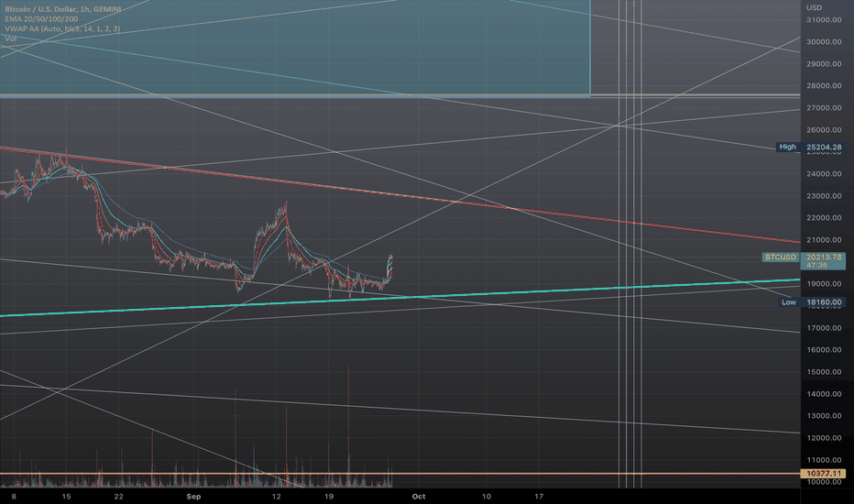Click the 22000.00 price axis label
This screenshot has height=504, width=854.
824,217
